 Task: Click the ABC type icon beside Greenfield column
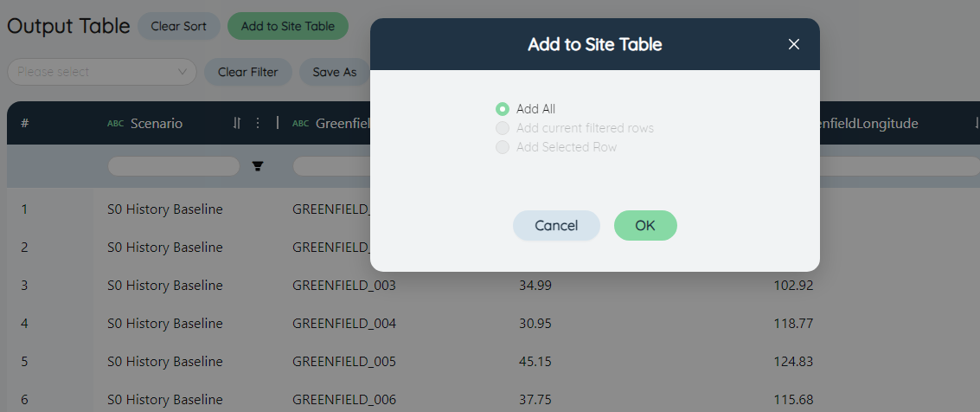click(x=301, y=124)
